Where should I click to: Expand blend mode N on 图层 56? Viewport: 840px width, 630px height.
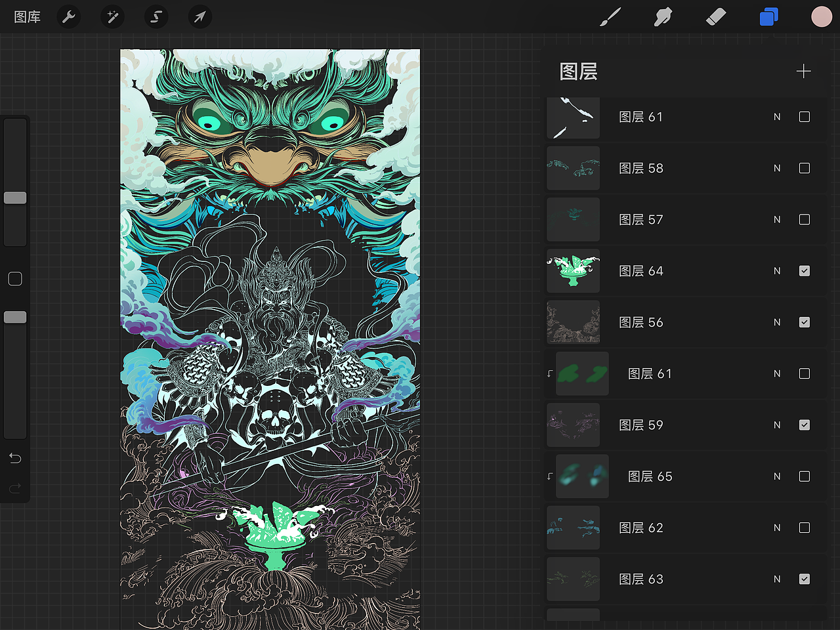point(777,322)
